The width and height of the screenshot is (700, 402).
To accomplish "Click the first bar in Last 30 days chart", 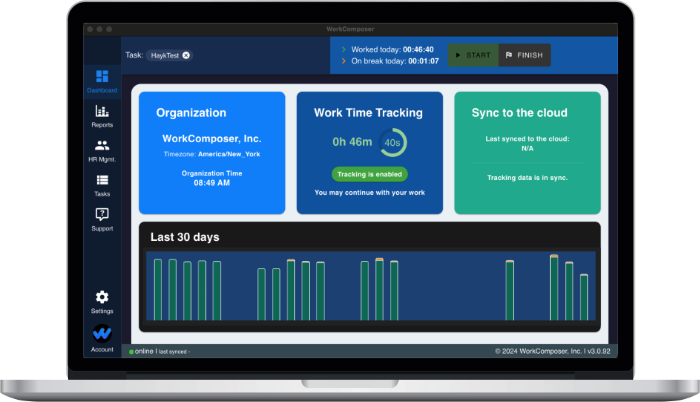I will 158,289.
